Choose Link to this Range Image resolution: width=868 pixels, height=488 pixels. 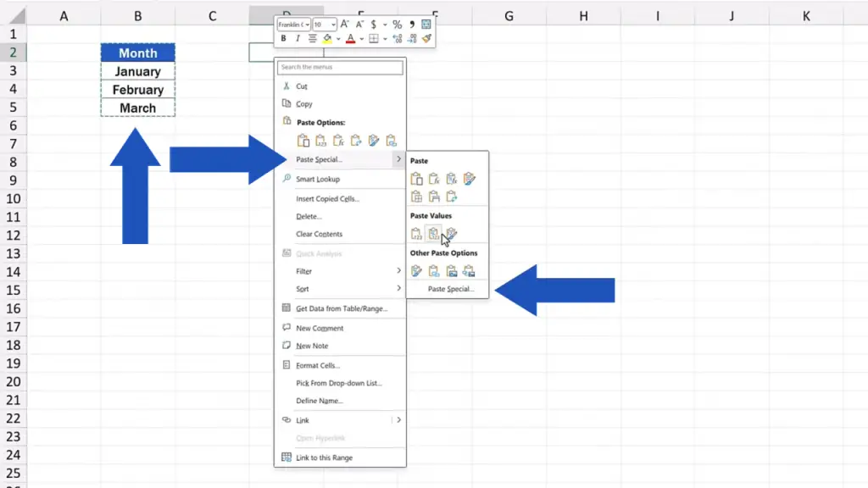click(340, 457)
